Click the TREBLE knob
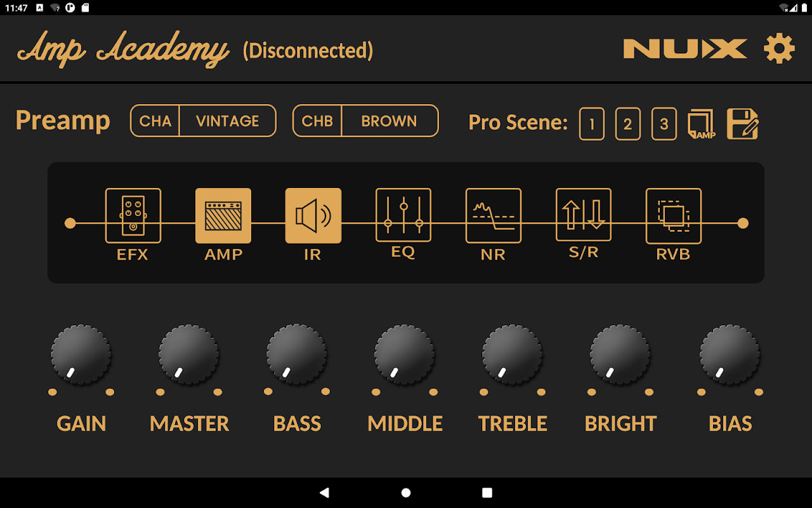Image resolution: width=812 pixels, height=508 pixels. 512,354
